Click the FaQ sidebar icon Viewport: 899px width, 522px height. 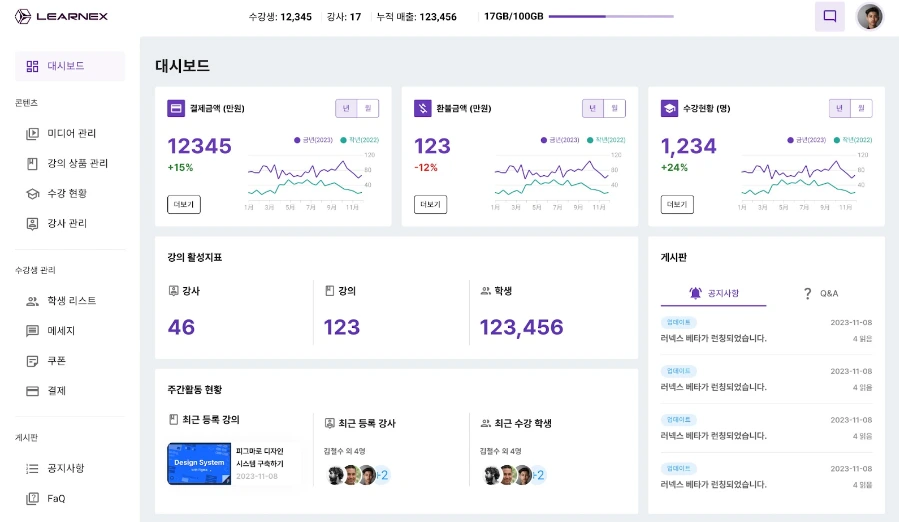coord(33,498)
